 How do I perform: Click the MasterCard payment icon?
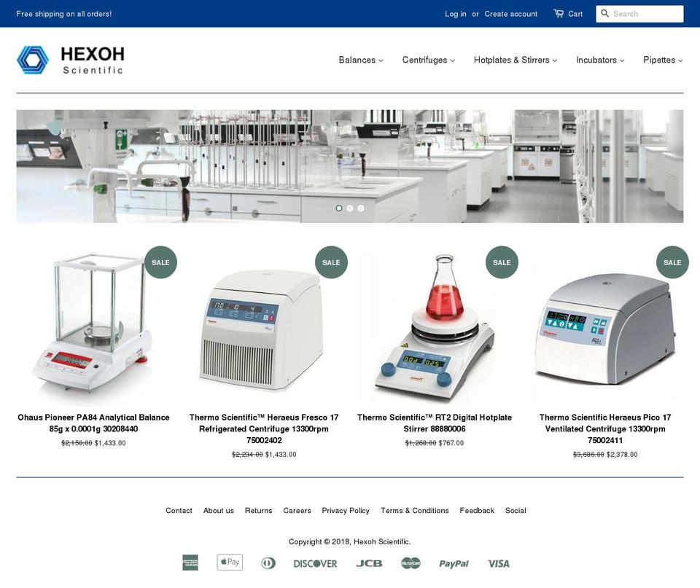411,563
